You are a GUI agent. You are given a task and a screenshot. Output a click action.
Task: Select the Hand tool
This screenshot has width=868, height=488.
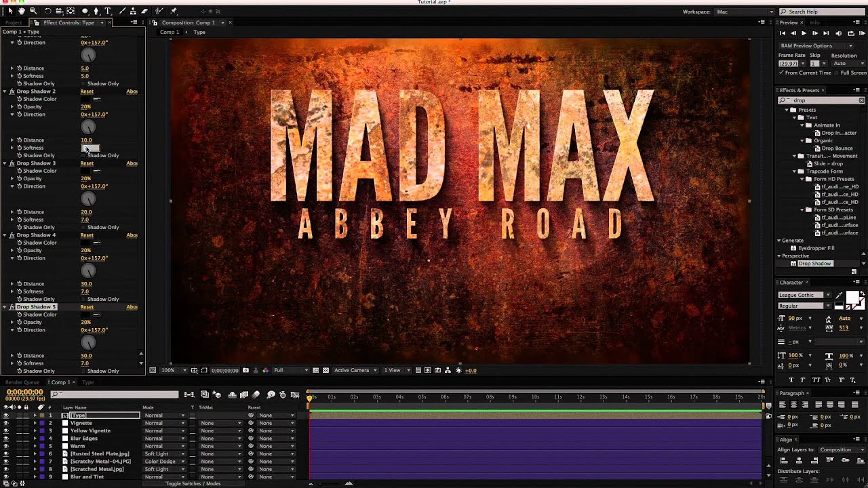click(x=22, y=11)
